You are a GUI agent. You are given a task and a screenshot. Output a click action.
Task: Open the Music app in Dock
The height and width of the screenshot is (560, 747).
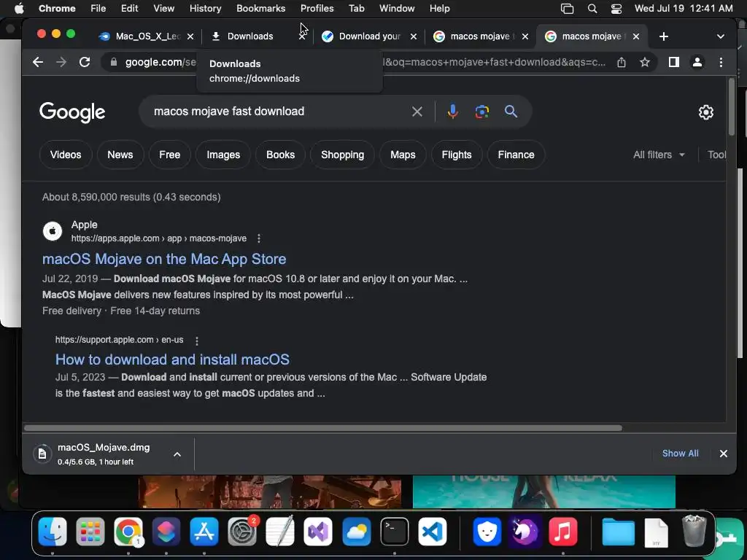(562, 532)
